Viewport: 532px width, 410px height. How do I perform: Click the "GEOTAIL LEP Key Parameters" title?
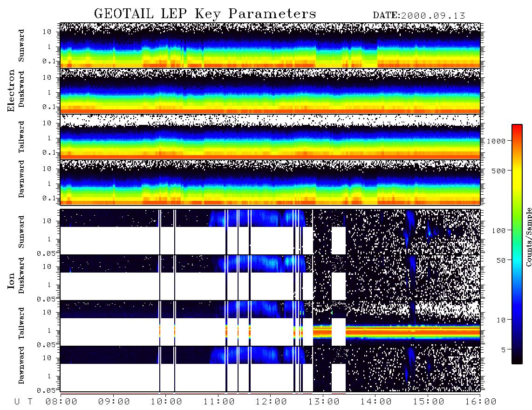point(205,14)
